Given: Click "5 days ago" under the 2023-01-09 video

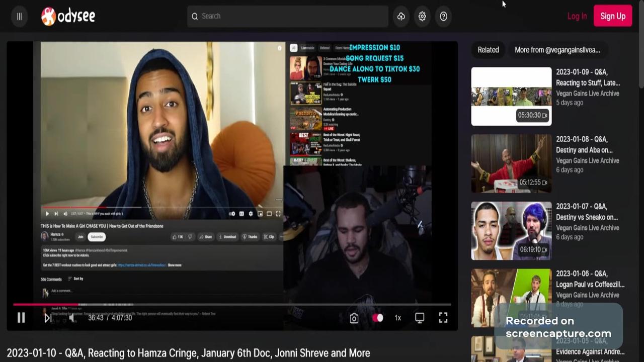Looking at the screenshot, I should tap(570, 103).
